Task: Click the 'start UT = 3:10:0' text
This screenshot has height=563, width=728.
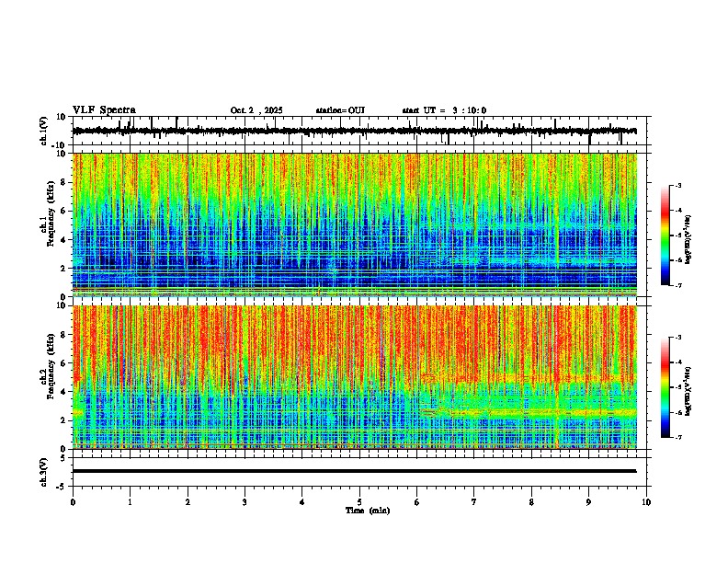Action: (444, 110)
